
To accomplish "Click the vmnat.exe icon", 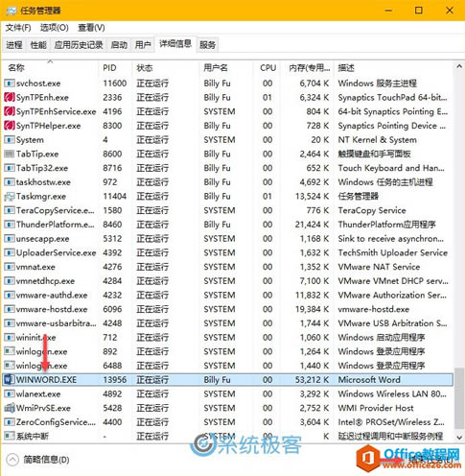I will (x=10, y=267).
